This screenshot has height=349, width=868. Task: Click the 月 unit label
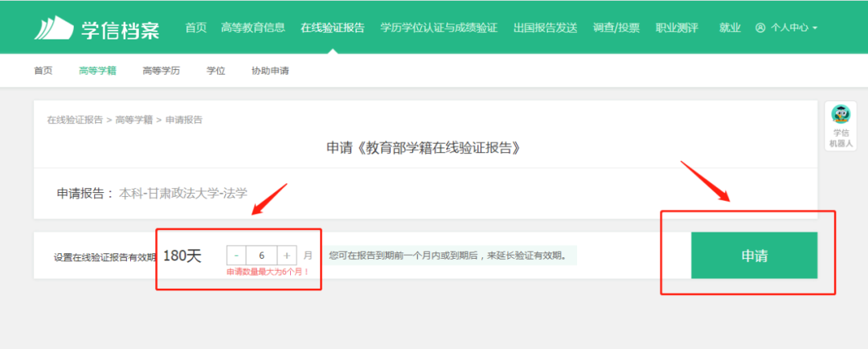coord(308,256)
